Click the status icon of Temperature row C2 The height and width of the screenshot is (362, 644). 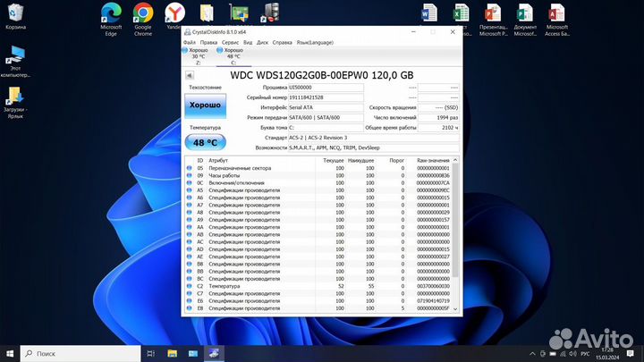click(x=189, y=286)
